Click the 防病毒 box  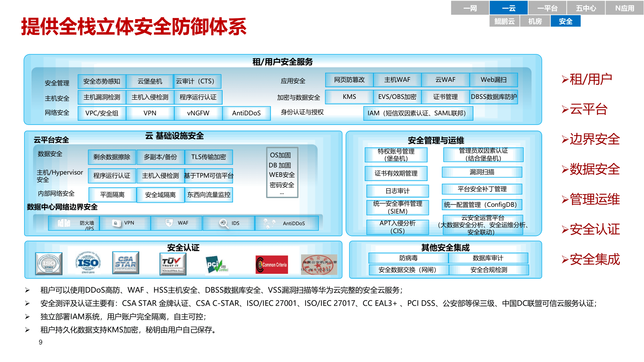408,258
